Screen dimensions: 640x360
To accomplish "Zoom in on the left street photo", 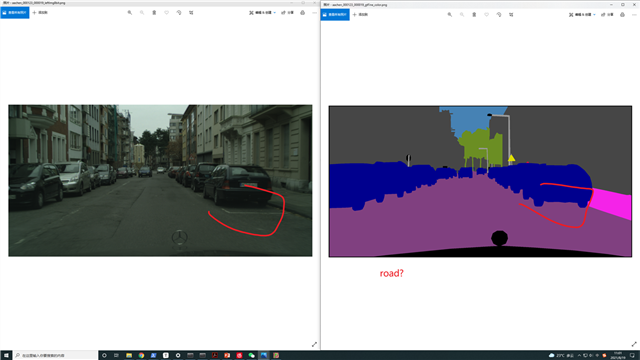I will [130, 13].
